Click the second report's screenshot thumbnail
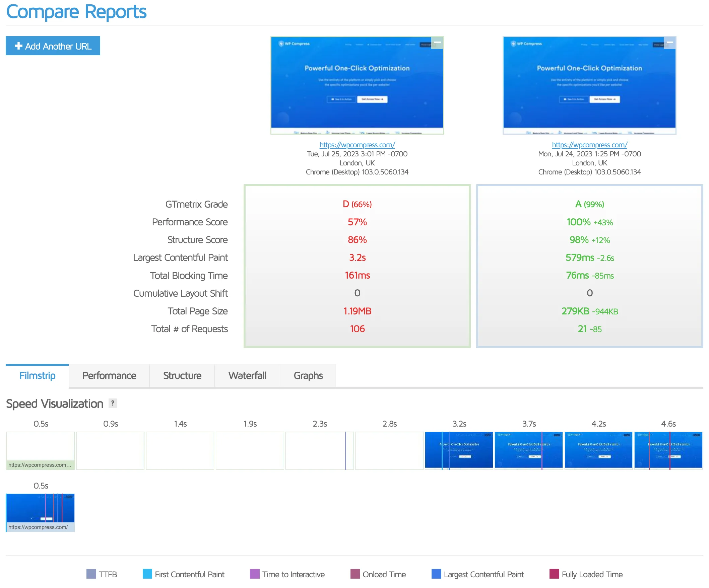The height and width of the screenshot is (588, 709). pos(589,85)
